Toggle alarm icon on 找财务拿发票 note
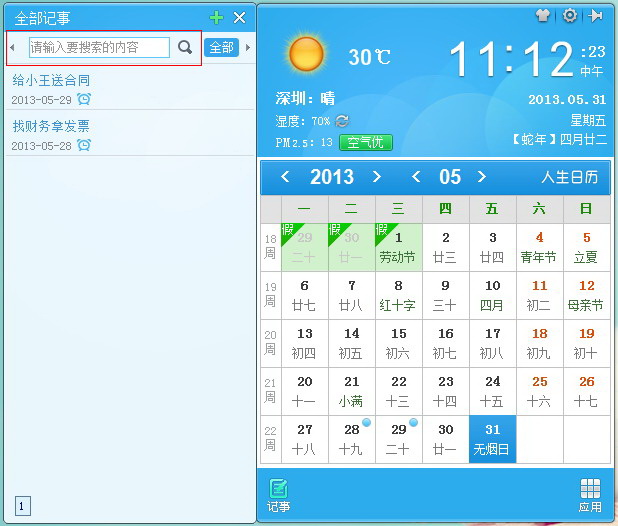Image resolution: width=618 pixels, height=526 pixels. tap(84, 145)
